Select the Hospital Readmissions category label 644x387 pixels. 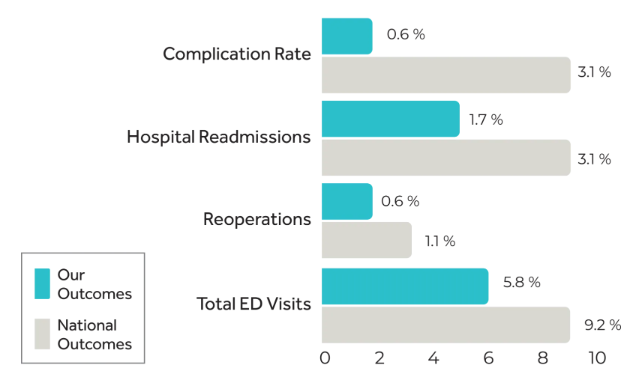point(218,137)
